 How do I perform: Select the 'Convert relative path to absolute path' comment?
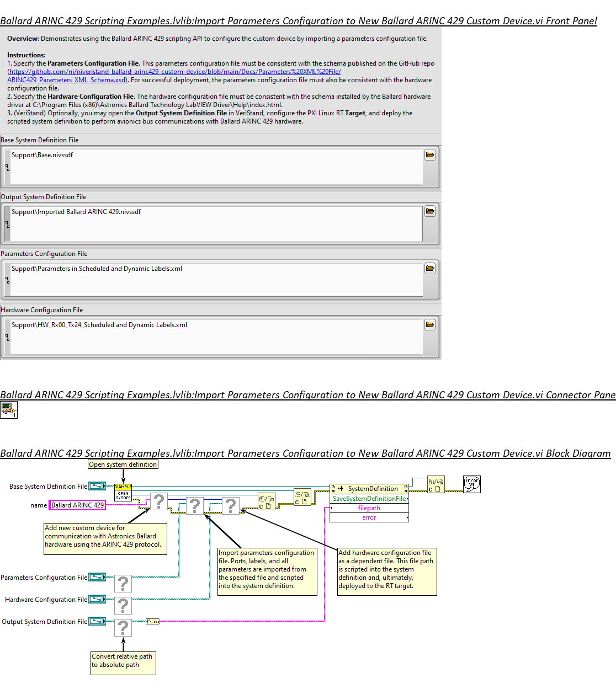coord(123,663)
